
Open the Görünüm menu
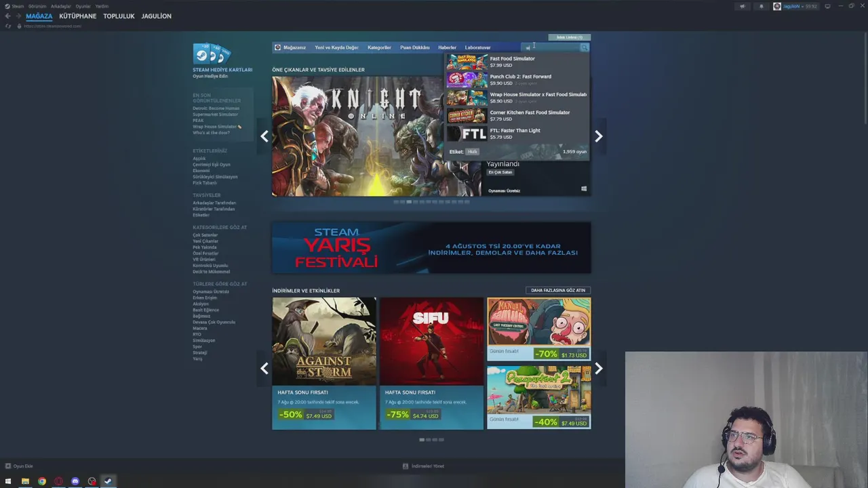pos(37,6)
